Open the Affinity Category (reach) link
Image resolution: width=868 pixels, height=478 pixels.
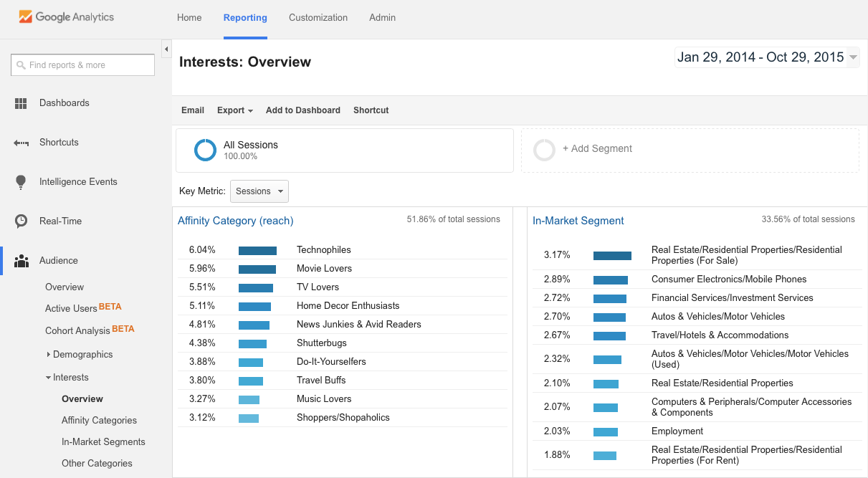235,221
